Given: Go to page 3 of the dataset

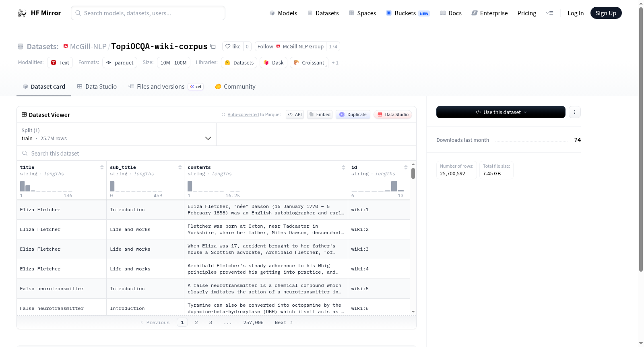Looking at the screenshot, I should point(211,322).
